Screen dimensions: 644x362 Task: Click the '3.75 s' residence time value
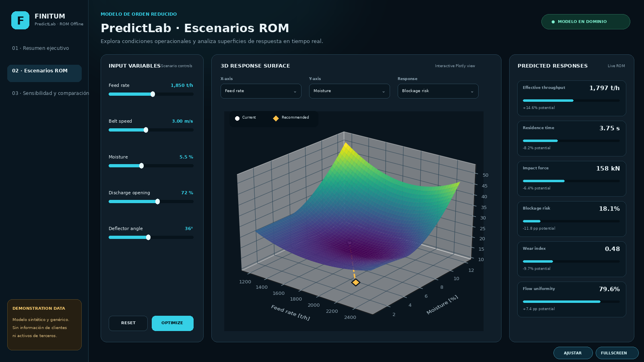point(609,128)
